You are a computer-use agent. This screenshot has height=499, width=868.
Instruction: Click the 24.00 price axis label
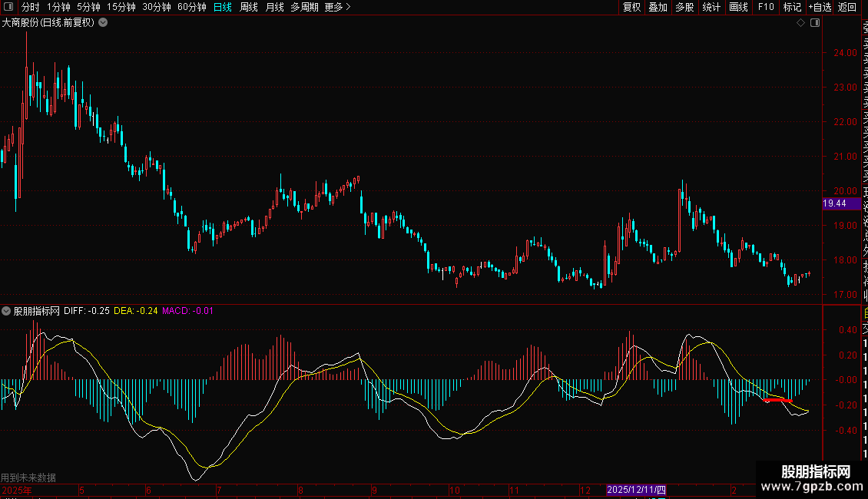tap(845, 53)
